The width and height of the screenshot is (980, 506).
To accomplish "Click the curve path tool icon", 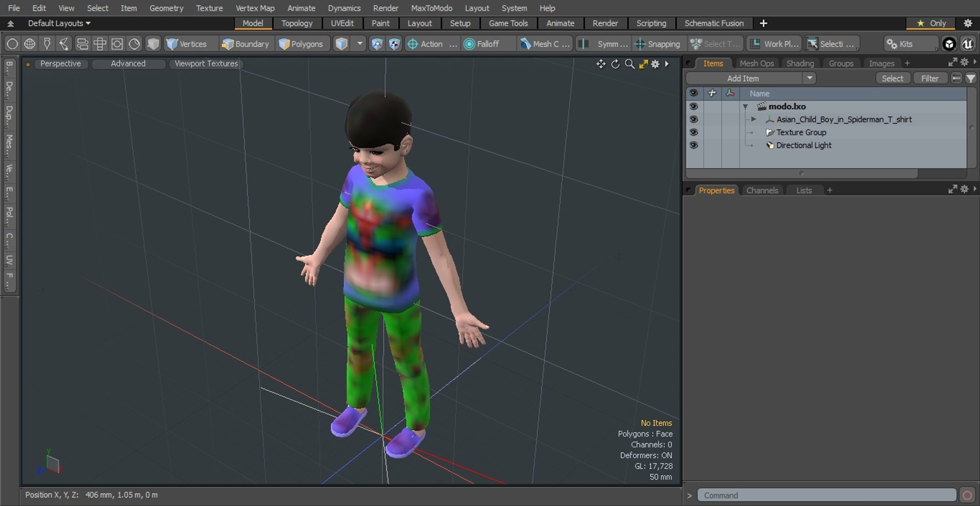I will (x=64, y=44).
